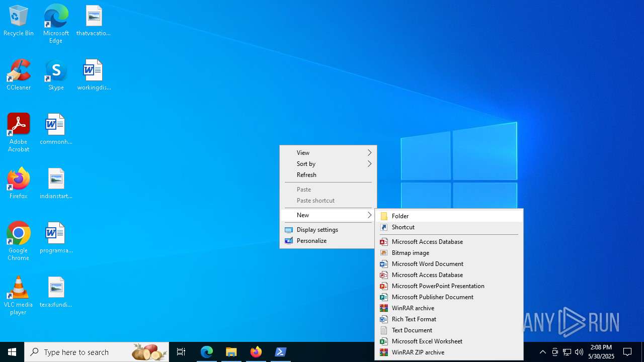The image size is (644, 362).
Task: Create a new Bitmap image
Action: point(449,253)
